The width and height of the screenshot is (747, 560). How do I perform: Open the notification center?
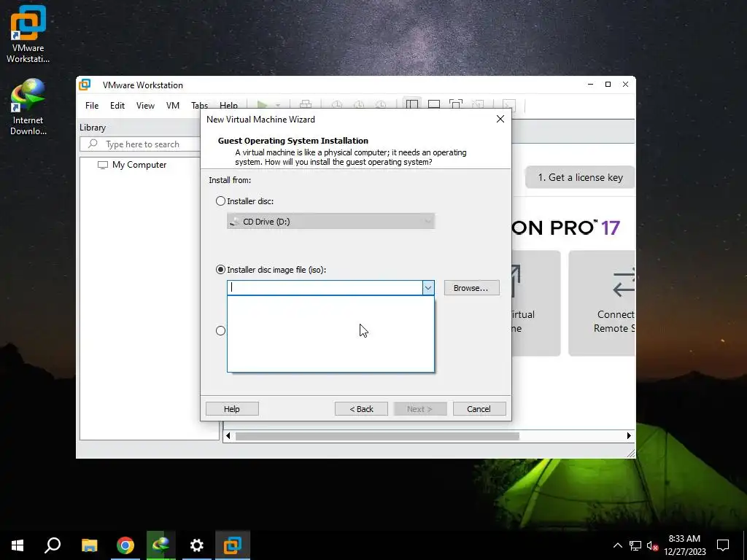(723, 545)
